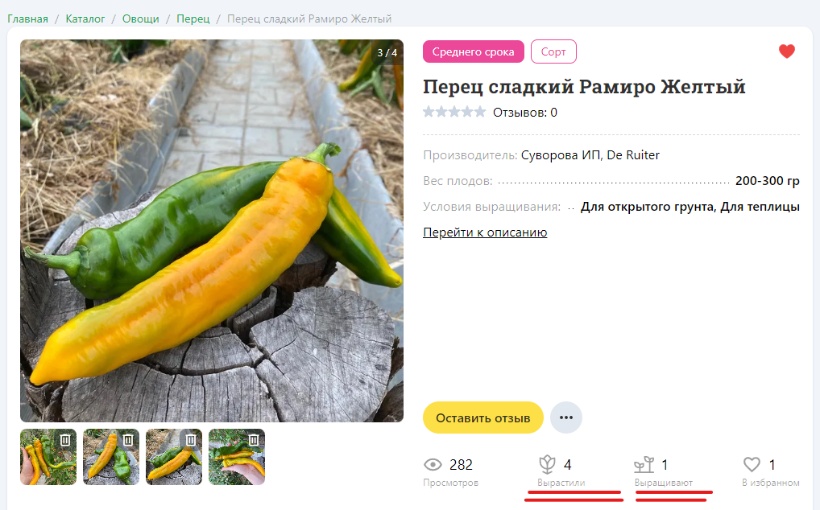This screenshot has width=820, height=510.
Task: Click the eye views icon
Action: pyautogui.click(x=432, y=464)
